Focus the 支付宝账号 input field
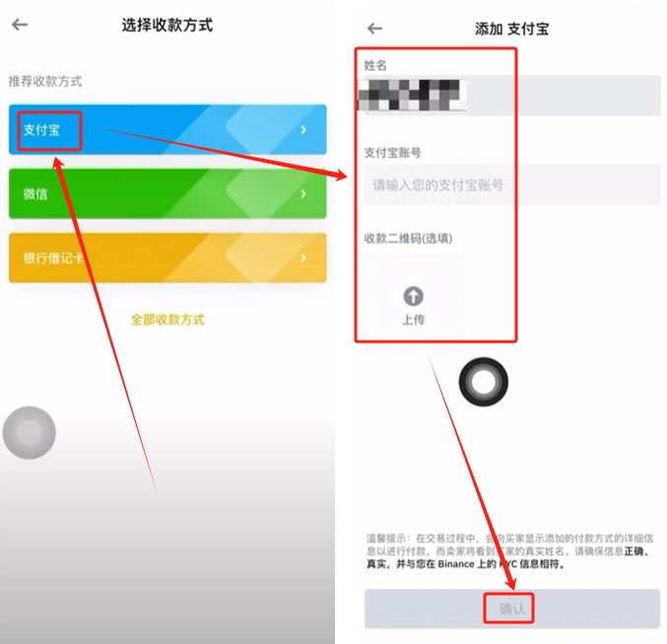Image resolution: width=667 pixels, height=644 pixels. (512, 185)
